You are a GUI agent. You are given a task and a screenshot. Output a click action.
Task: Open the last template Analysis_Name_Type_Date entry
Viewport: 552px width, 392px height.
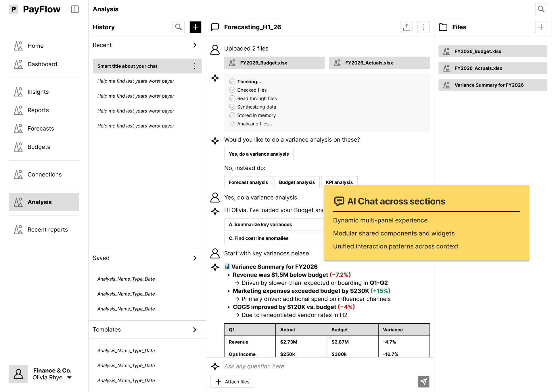(126, 381)
